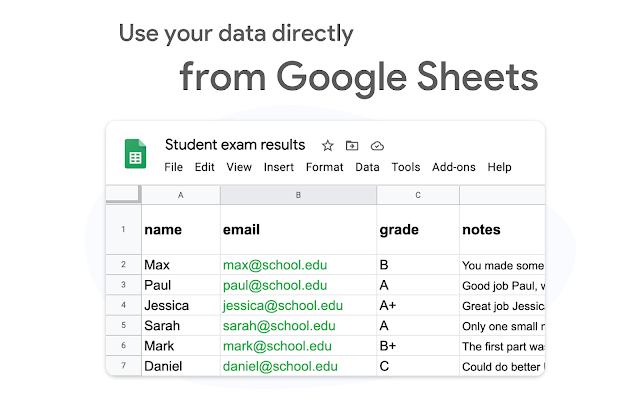Viewport: 640px width, 400px height.
Task: Open the Tools menu
Action: (406, 167)
